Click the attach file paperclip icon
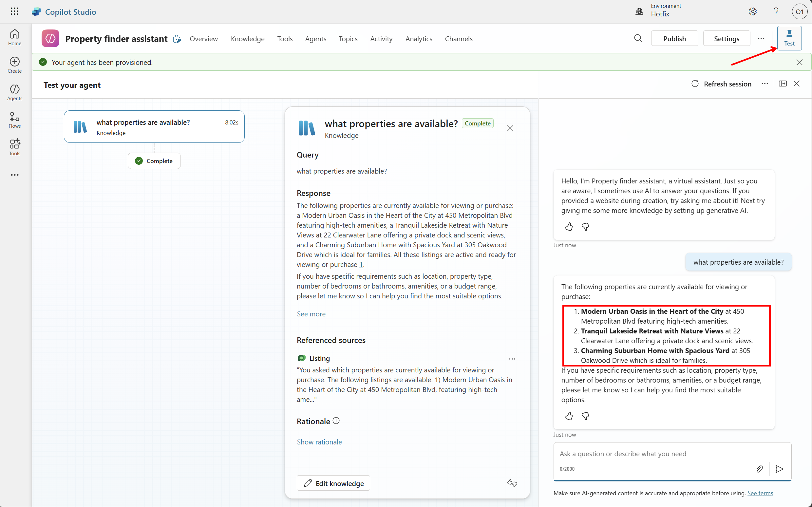 pyautogui.click(x=760, y=469)
